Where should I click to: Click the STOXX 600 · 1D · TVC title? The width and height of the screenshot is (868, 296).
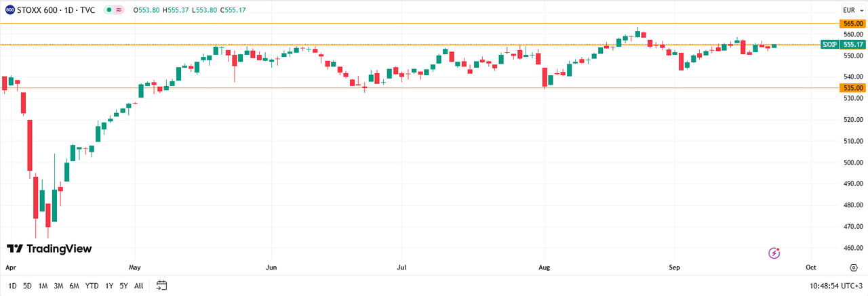click(x=57, y=10)
